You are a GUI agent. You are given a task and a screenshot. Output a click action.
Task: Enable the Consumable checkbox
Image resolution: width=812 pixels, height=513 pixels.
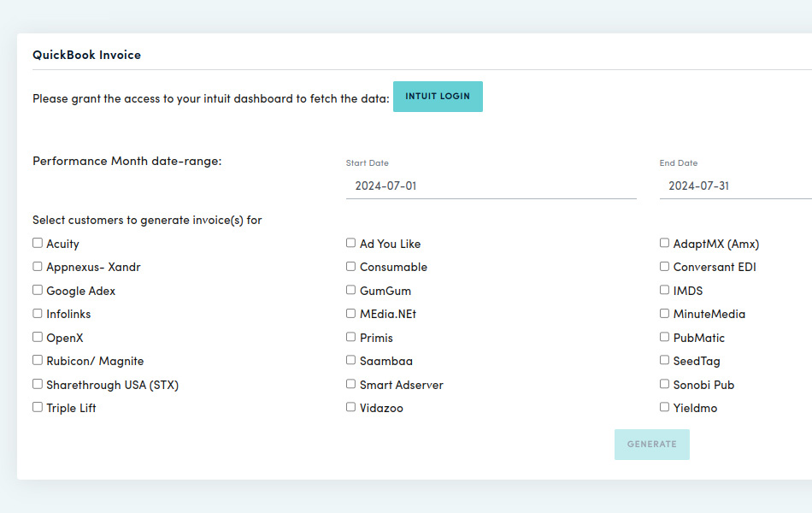tap(350, 267)
